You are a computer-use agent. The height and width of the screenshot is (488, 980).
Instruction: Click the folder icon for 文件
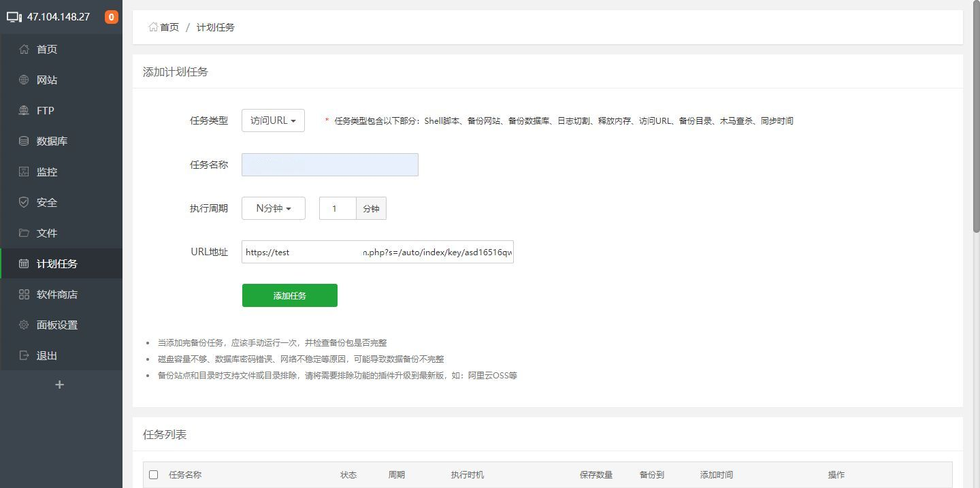(24, 233)
